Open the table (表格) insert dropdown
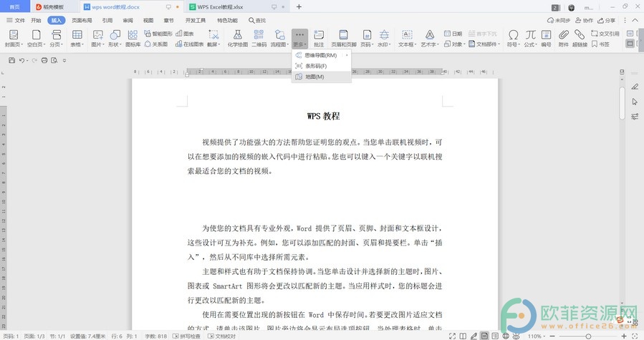 click(x=77, y=38)
